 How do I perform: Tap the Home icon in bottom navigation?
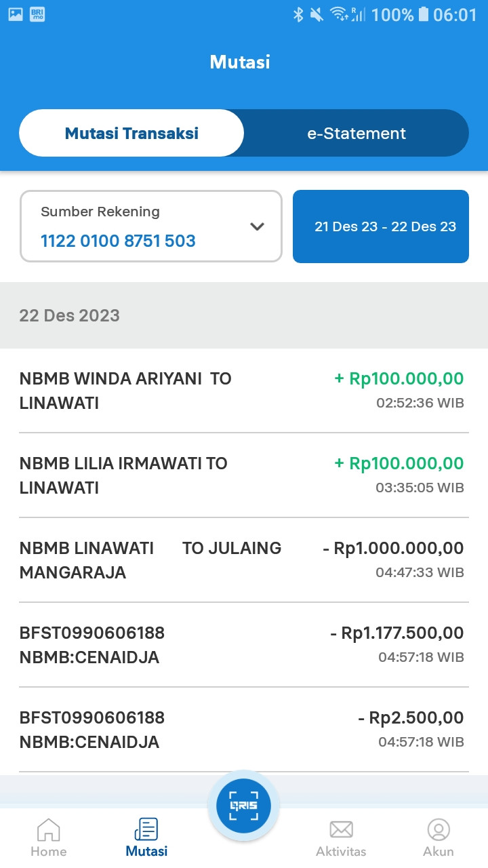coord(48,829)
